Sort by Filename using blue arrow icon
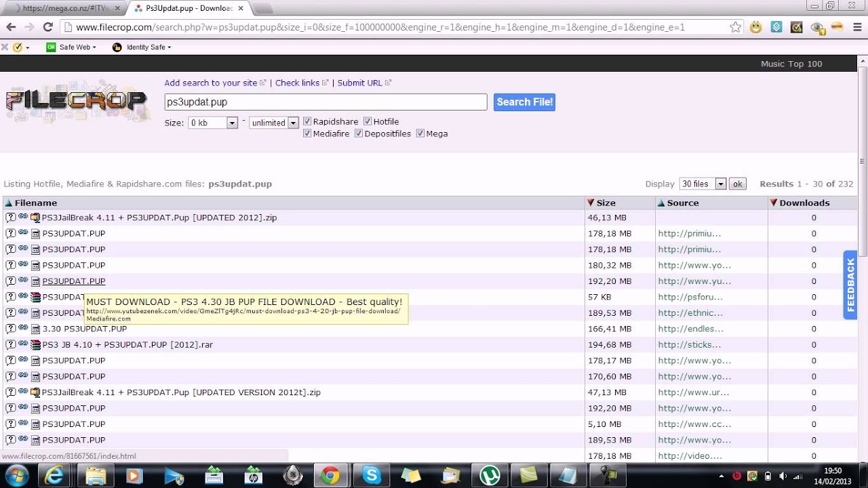Viewport: 868px width, 488px height. click(x=9, y=203)
